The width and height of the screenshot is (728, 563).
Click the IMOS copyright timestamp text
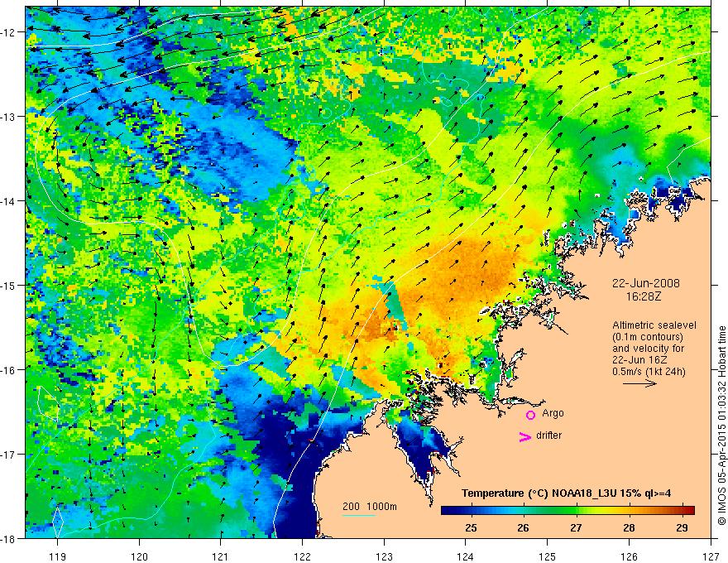[x=721, y=426]
